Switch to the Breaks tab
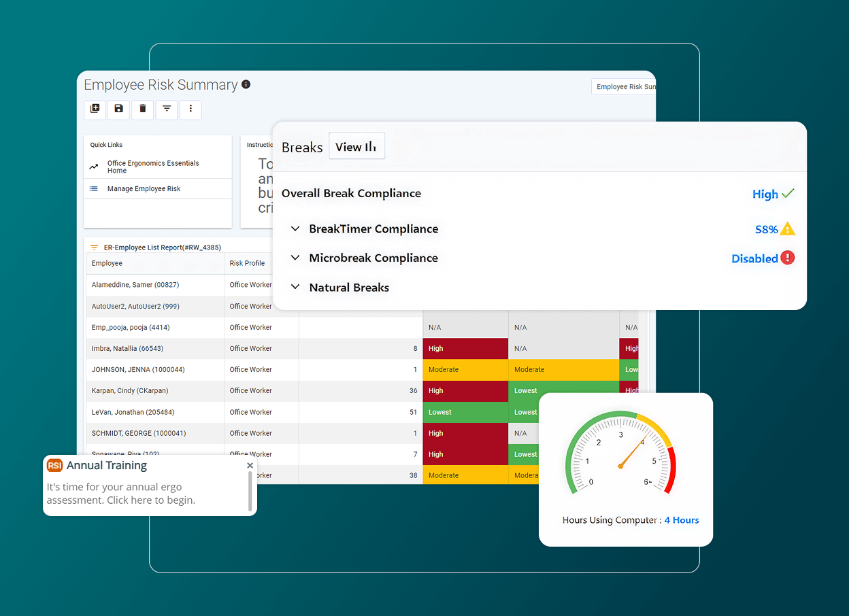This screenshot has height=616, width=849. click(x=302, y=147)
